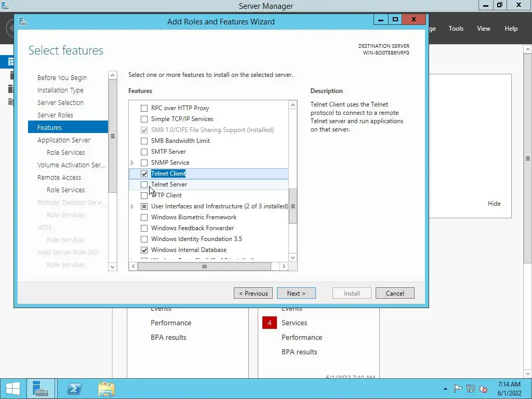Click features list scroll left arrow
Viewport: 532px width, 399px height.
(x=134, y=267)
